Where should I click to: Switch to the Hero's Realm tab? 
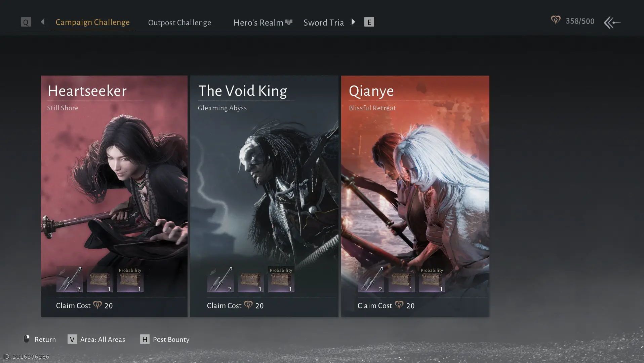(x=263, y=23)
